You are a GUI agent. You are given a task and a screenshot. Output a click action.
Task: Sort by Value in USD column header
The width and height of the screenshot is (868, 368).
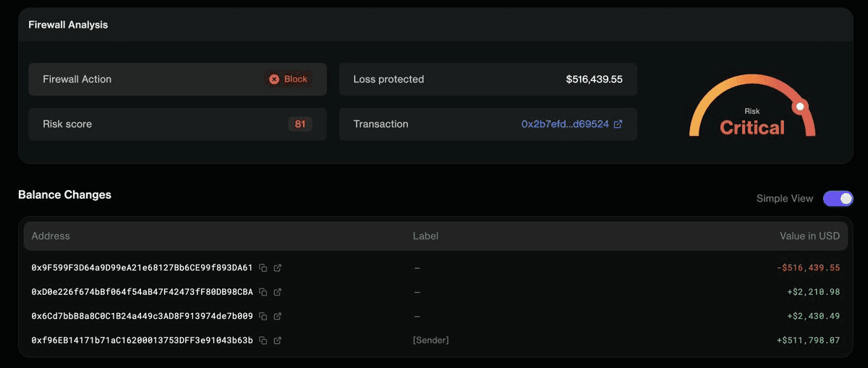pos(809,236)
